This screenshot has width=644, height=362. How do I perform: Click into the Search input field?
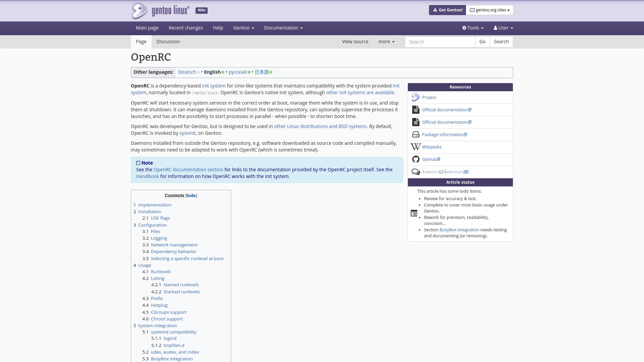coord(440,42)
